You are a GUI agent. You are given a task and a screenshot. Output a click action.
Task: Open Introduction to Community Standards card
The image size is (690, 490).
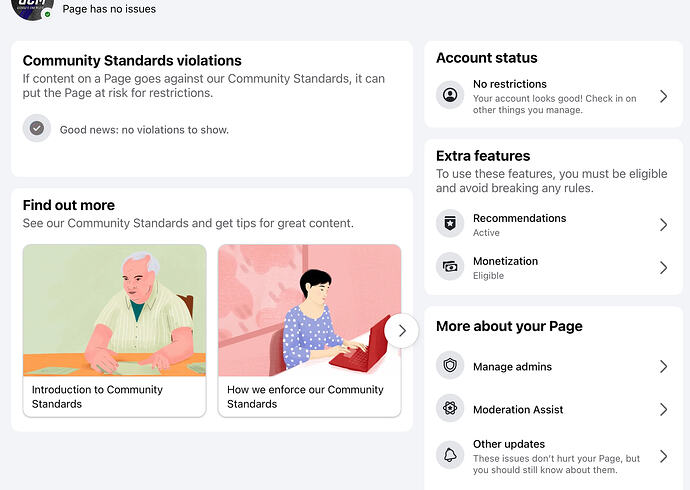click(114, 331)
